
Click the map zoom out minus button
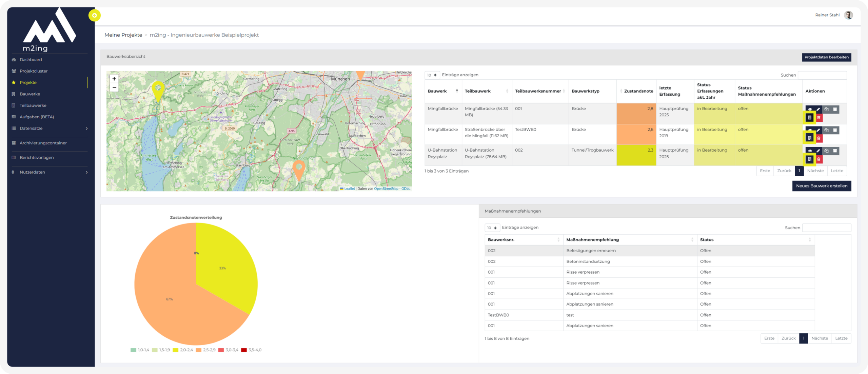tap(114, 87)
